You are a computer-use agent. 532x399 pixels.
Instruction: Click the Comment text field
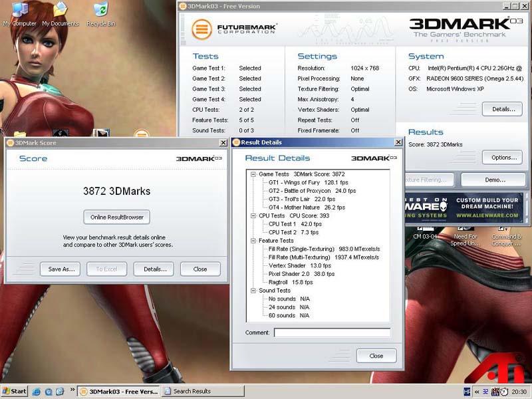coord(332,332)
